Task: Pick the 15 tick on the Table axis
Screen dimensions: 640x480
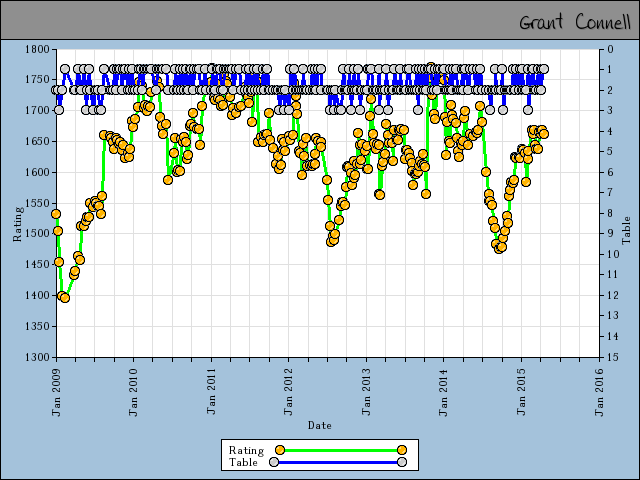Action: [x=613, y=357]
